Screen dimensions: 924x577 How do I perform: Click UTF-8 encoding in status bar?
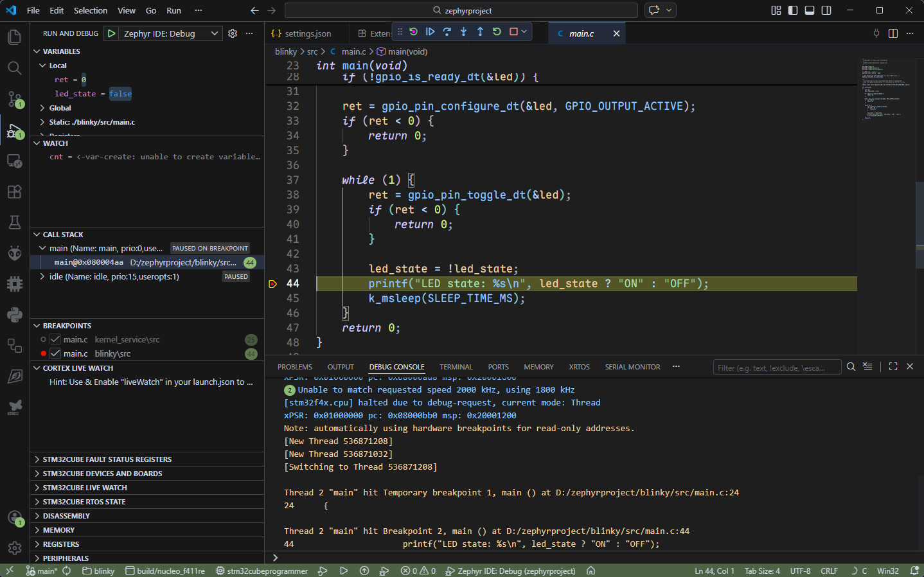tap(800, 571)
